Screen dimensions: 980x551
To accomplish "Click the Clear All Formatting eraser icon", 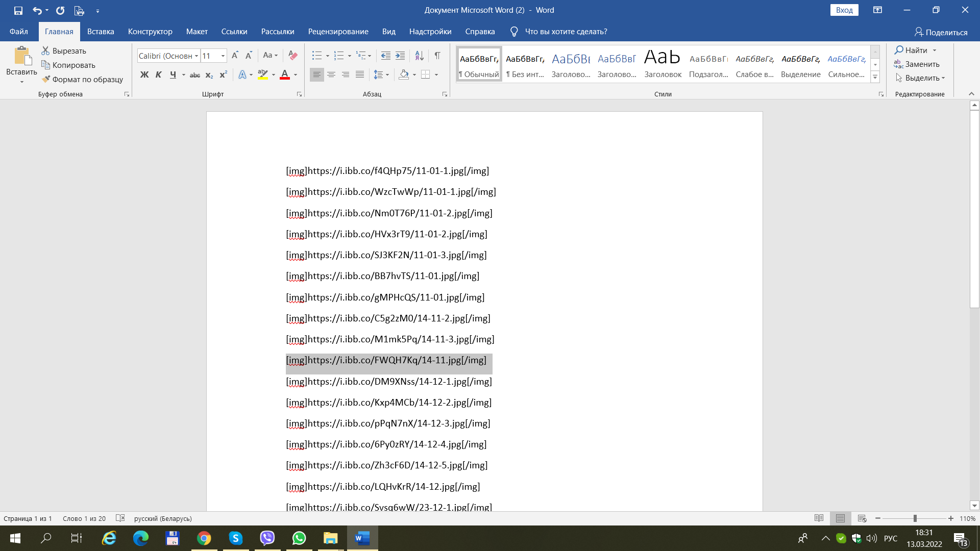I will [x=292, y=55].
